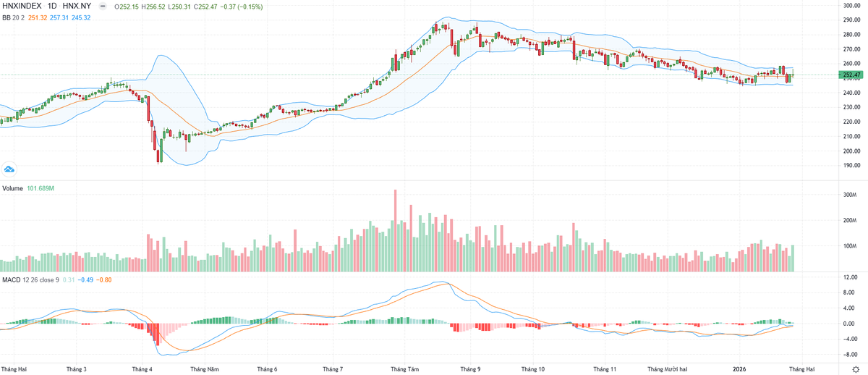868x375 pixels.
Task: Click the 12.00 MACD axis label
Action: point(848,277)
